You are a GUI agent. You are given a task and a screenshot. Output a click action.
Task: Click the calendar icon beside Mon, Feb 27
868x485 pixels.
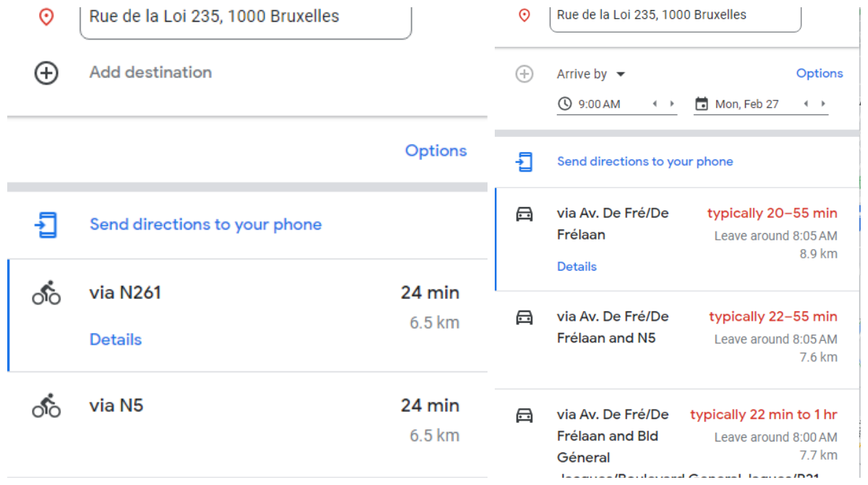tap(701, 104)
